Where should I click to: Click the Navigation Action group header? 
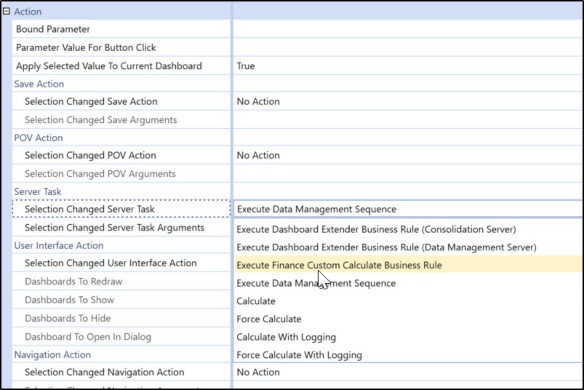pos(52,355)
